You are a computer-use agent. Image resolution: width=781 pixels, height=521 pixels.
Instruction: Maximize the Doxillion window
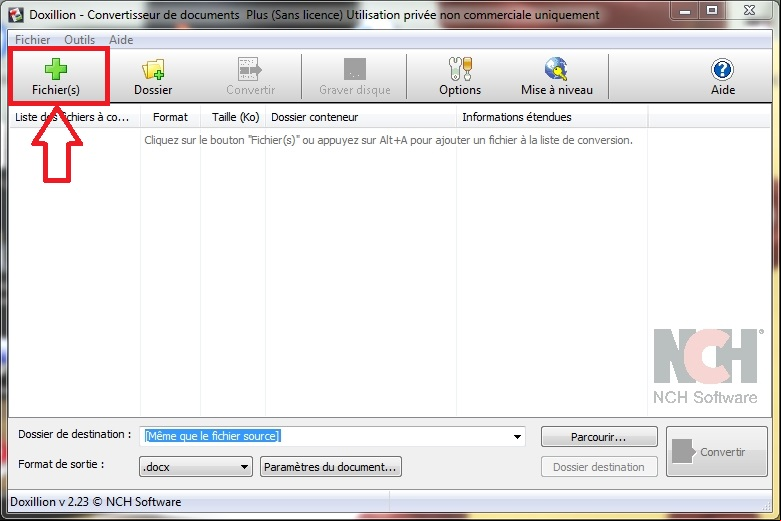[713, 10]
